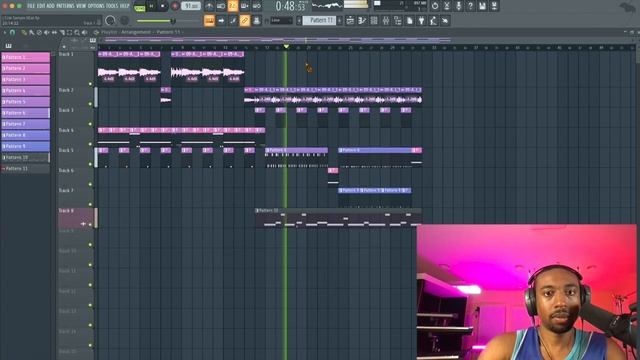Open the Piano roll icon
This screenshot has height=360, width=640.
tap(362, 20)
